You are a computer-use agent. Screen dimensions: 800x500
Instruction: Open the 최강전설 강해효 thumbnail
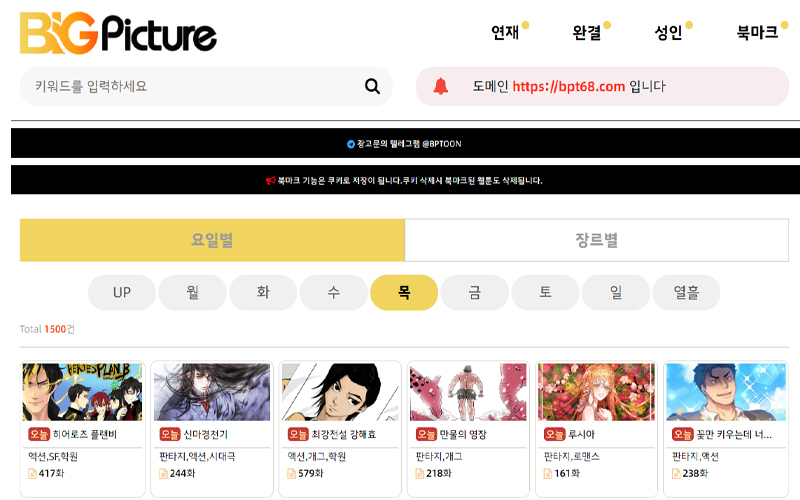pyautogui.click(x=340, y=392)
